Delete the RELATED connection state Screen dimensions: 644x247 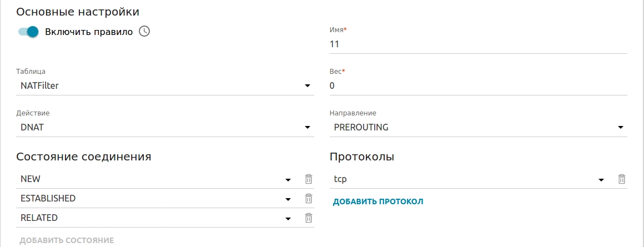(309, 218)
